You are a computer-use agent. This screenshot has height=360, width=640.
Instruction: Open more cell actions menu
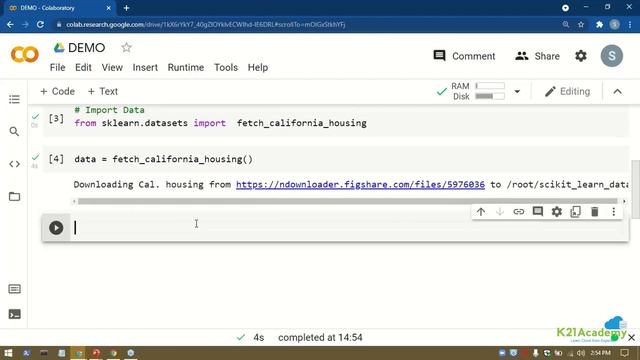pos(613,211)
